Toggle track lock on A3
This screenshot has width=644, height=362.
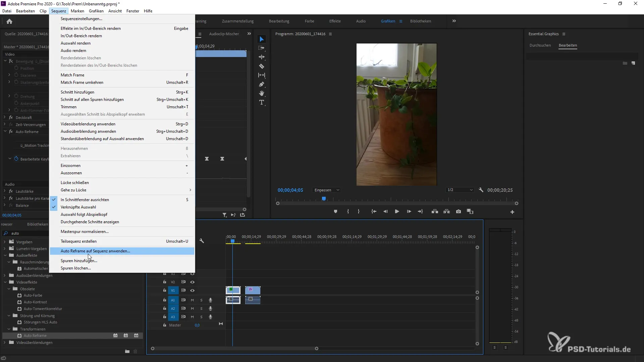pos(165,316)
